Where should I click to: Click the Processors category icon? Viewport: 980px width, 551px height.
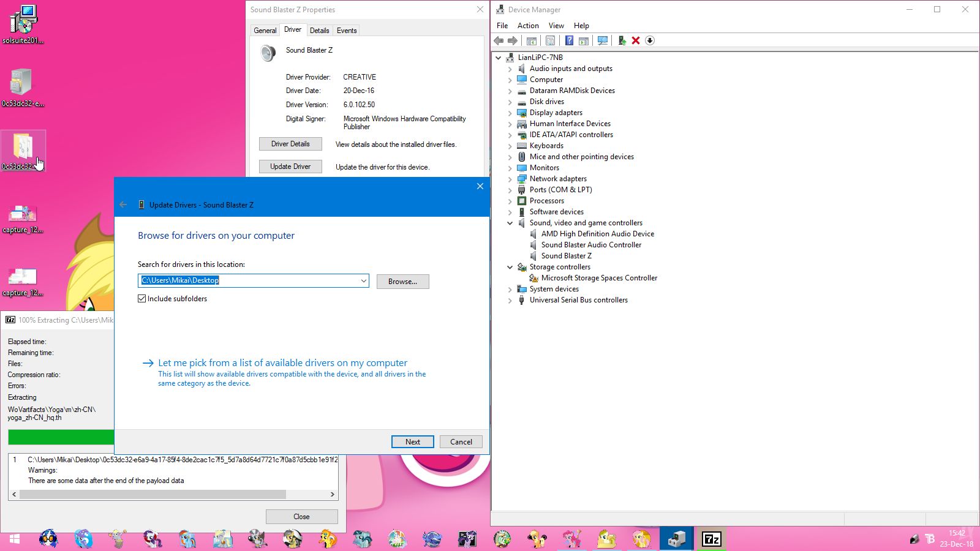[522, 201]
